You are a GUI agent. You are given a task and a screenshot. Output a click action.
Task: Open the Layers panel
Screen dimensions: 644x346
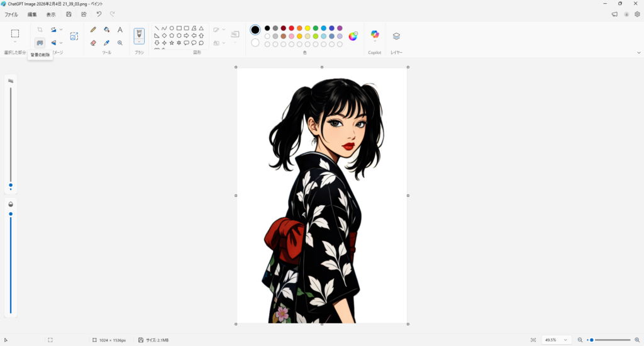click(396, 36)
